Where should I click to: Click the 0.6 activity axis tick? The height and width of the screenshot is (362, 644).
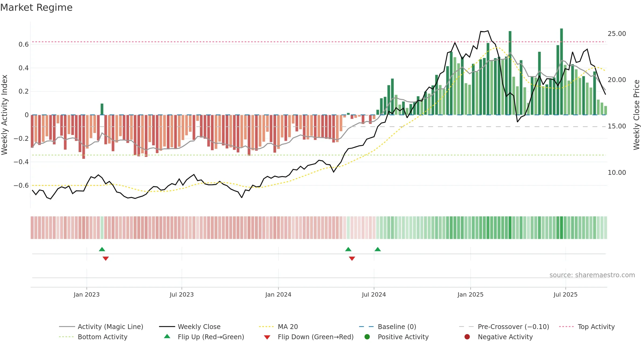point(24,45)
